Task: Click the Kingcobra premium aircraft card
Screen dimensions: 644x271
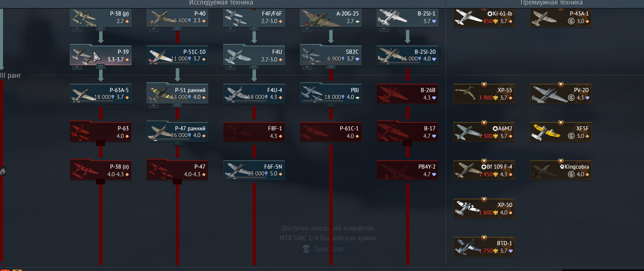Action: click(560, 170)
